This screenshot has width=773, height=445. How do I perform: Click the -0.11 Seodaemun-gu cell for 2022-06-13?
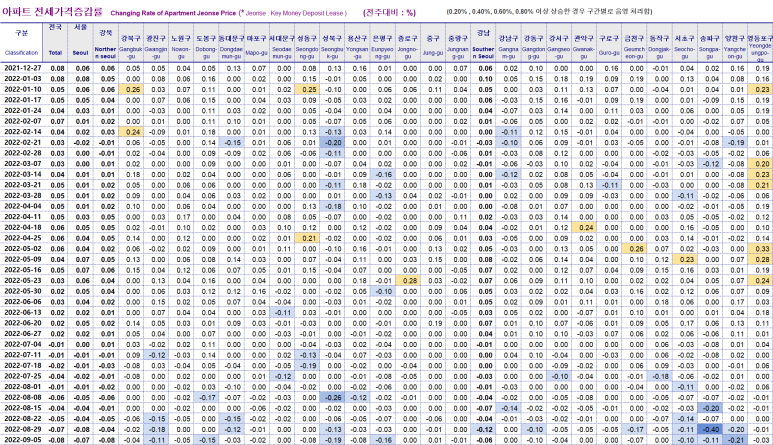pos(282,312)
